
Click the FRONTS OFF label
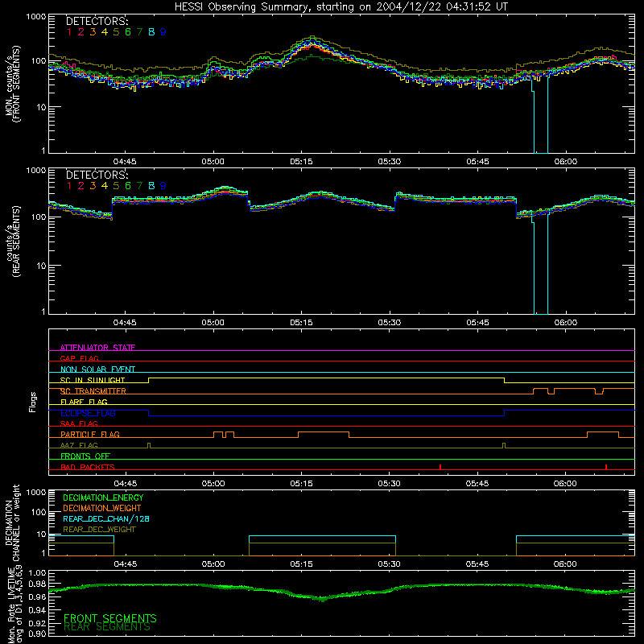(85, 456)
